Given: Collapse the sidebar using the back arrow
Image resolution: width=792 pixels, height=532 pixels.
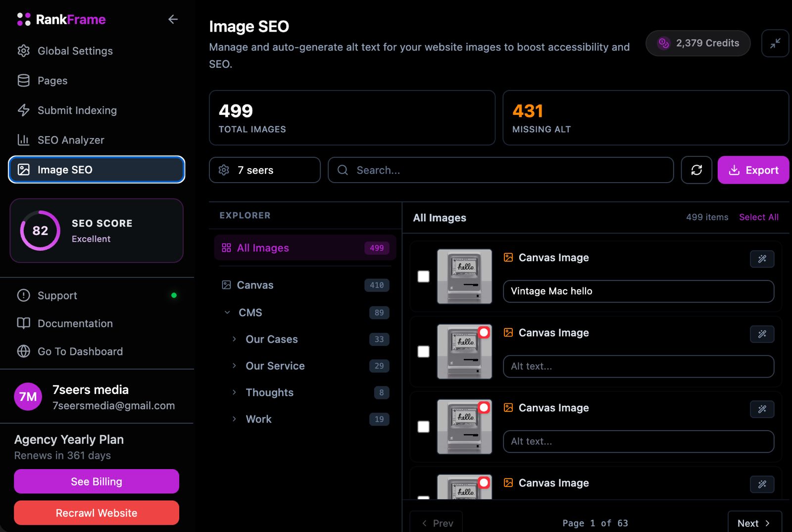Looking at the screenshot, I should tap(173, 19).
